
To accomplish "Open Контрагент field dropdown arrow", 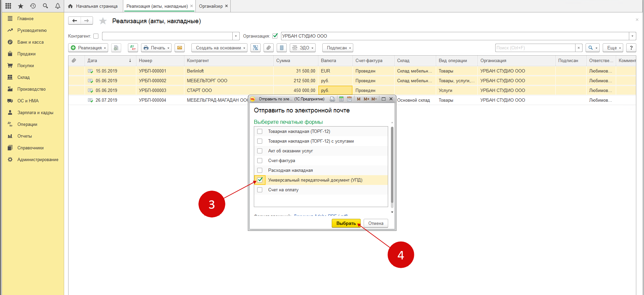I will [x=236, y=36].
